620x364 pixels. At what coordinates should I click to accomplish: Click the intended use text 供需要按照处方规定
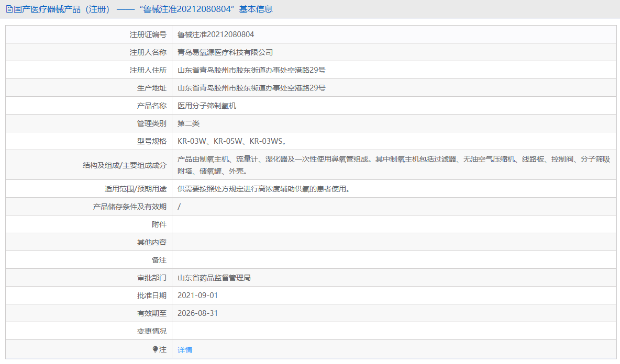pos(264,189)
